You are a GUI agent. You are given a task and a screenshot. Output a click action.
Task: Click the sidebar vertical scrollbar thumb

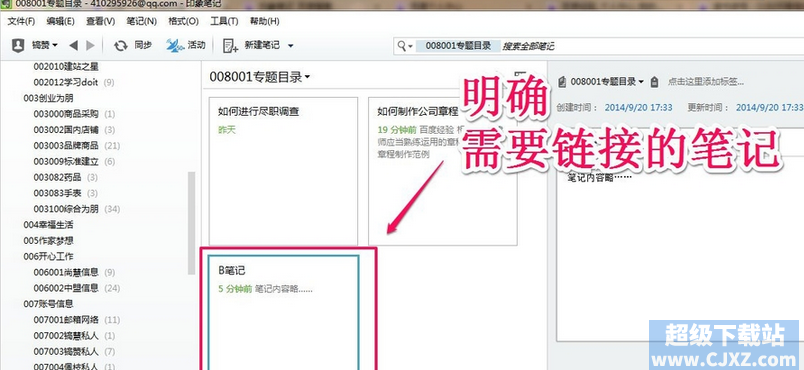point(192,223)
